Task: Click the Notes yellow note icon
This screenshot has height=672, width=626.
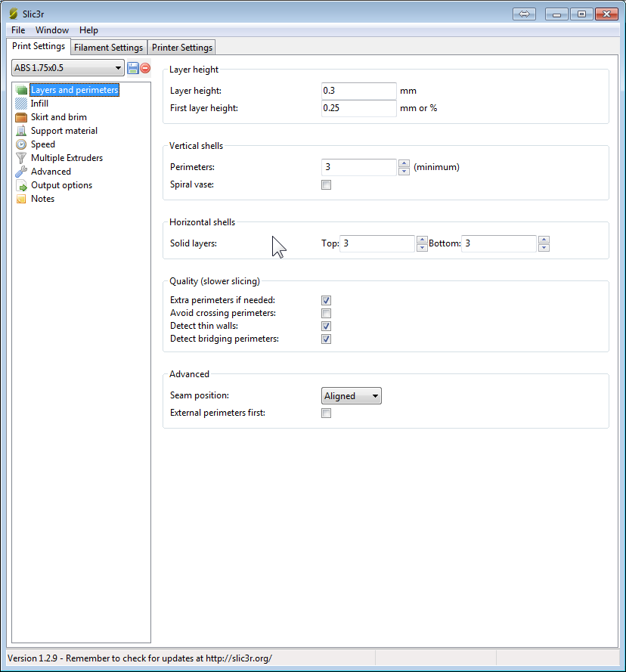Action: click(21, 199)
